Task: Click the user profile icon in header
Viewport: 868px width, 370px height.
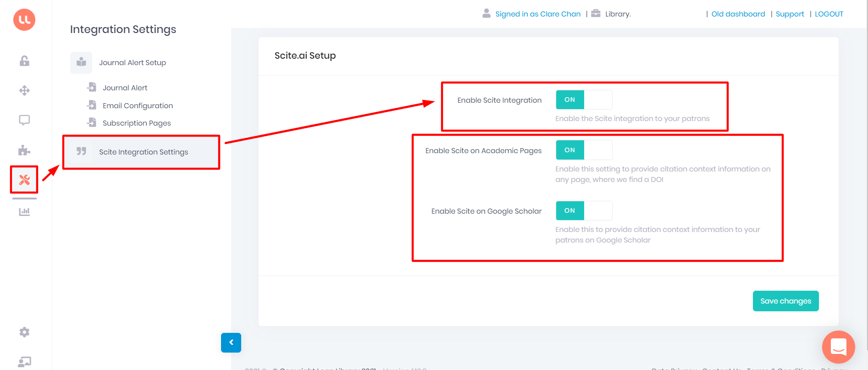Action: coord(487,13)
